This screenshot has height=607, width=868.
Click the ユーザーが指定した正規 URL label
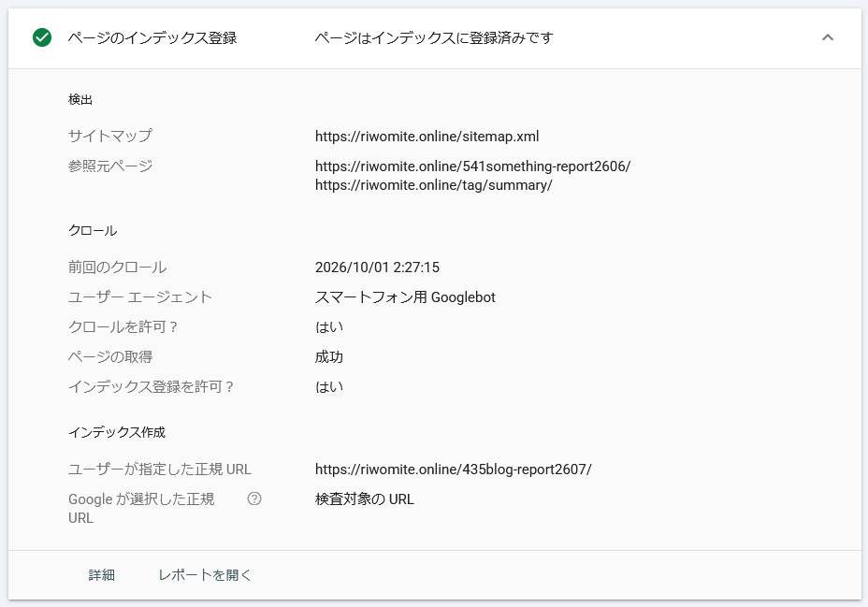[x=159, y=470]
